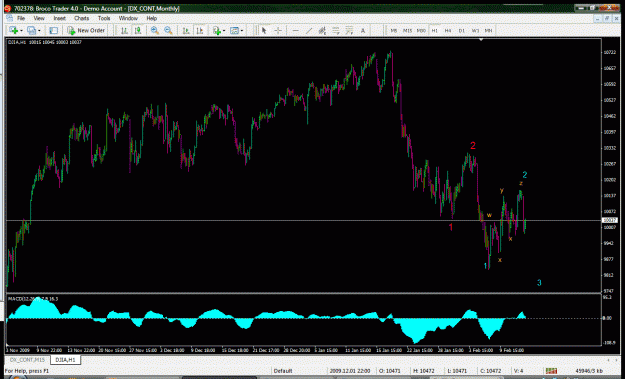Open the Profiles icon in toolbar
This screenshot has width=625, height=379.
click(31, 30)
